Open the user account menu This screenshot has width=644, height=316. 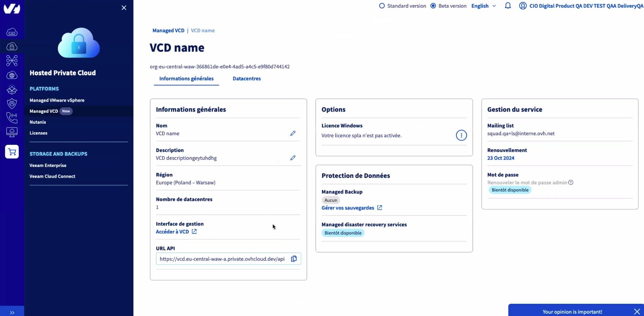point(581,6)
